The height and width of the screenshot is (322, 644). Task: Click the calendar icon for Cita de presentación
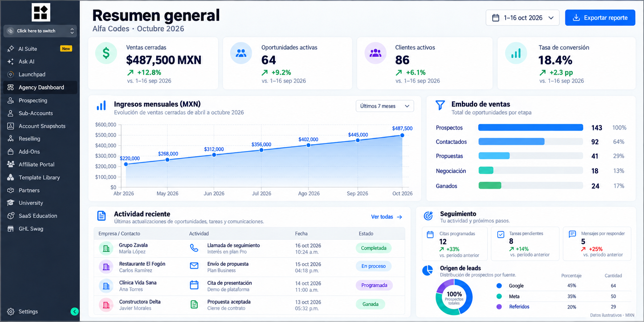point(194,285)
